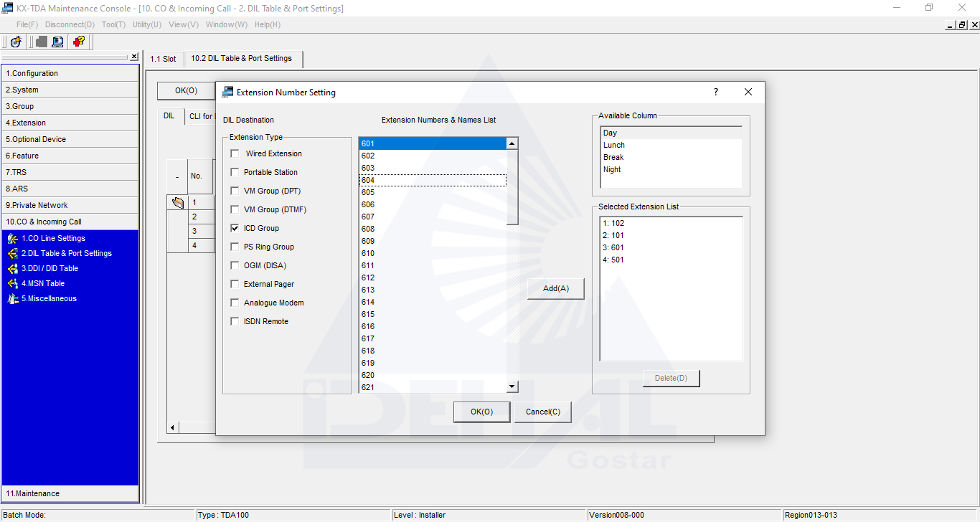Expand the 4.Extension section
Image resolution: width=980 pixels, height=522 pixels.
[70, 123]
